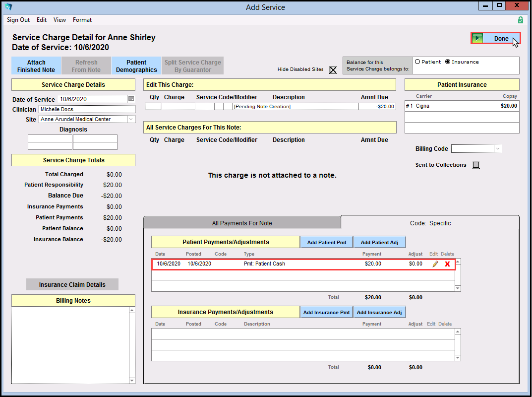Image resolution: width=532 pixels, height=397 pixels.
Task: Expand the Site dropdown list
Action: tap(131, 119)
